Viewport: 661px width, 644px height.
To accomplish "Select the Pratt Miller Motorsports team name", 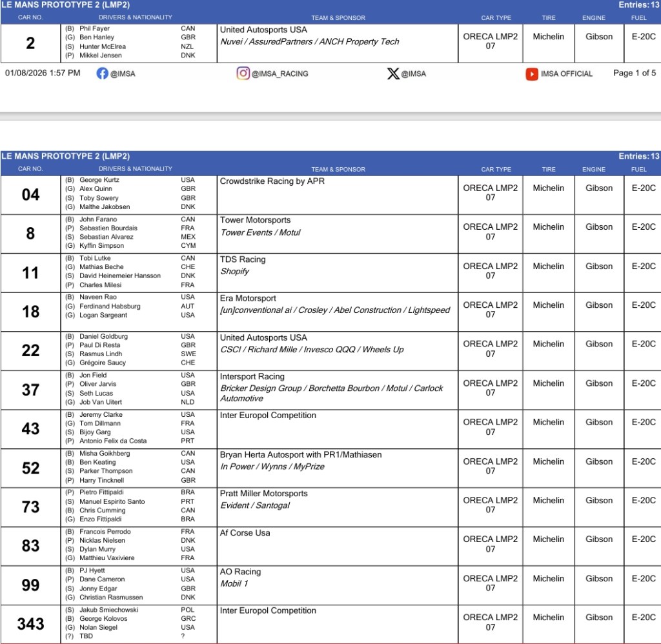I will point(263,494).
